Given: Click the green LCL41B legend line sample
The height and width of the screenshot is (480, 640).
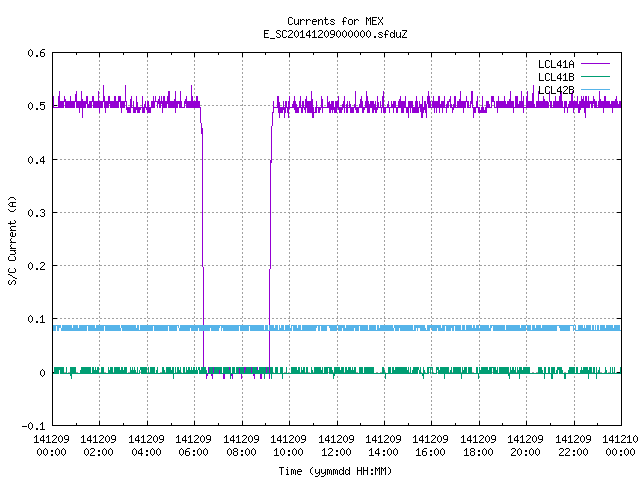Looking at the screenshot, I should click(595, 76).
